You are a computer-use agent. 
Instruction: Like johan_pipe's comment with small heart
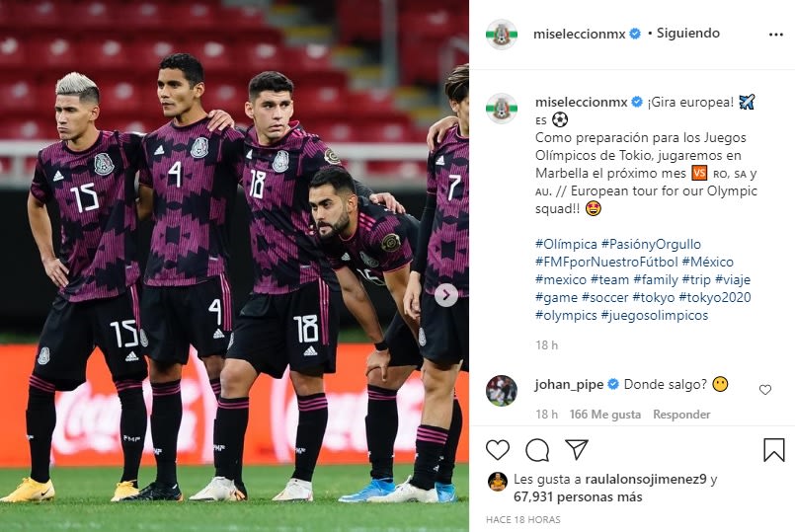(765, 389)
